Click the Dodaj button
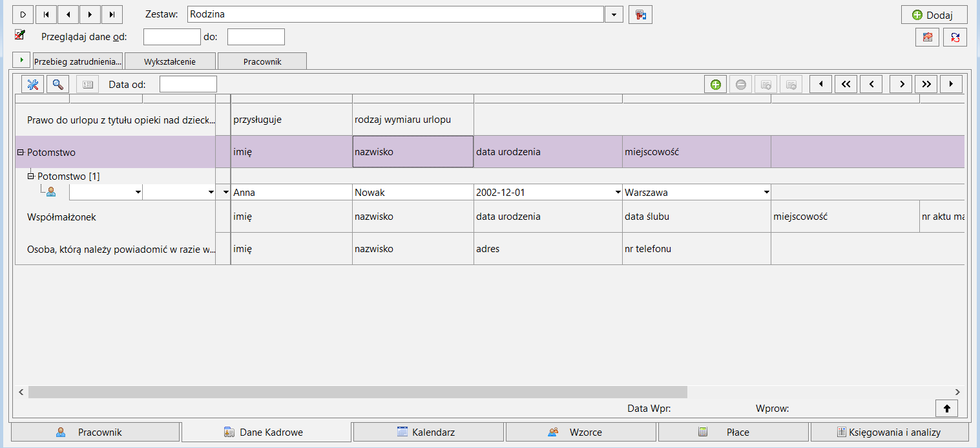Viewport: 980px width, 448px height. pyautogui.click(x=935, y=15)
